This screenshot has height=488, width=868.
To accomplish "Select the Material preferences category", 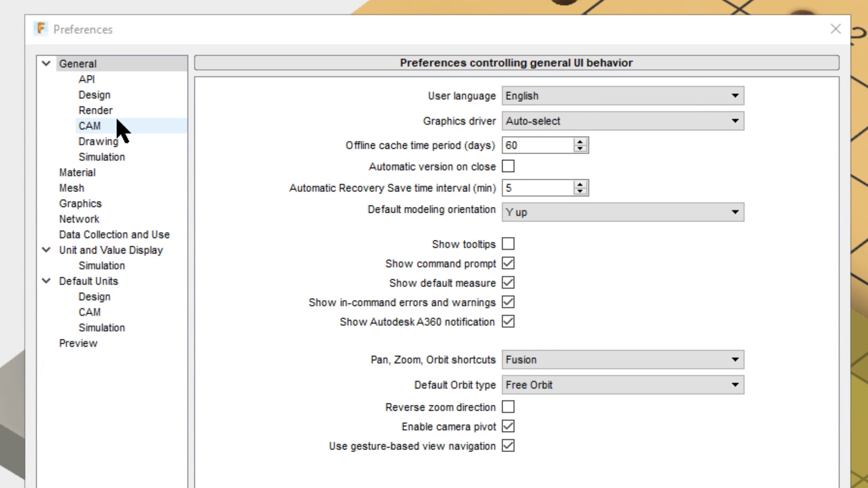I will (x=77, y=172).
